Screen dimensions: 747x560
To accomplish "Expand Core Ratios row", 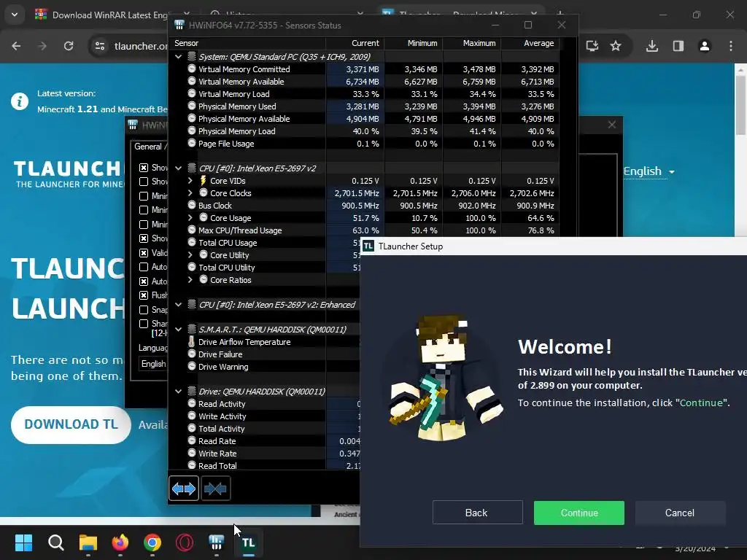I will [x=190, y=279].
